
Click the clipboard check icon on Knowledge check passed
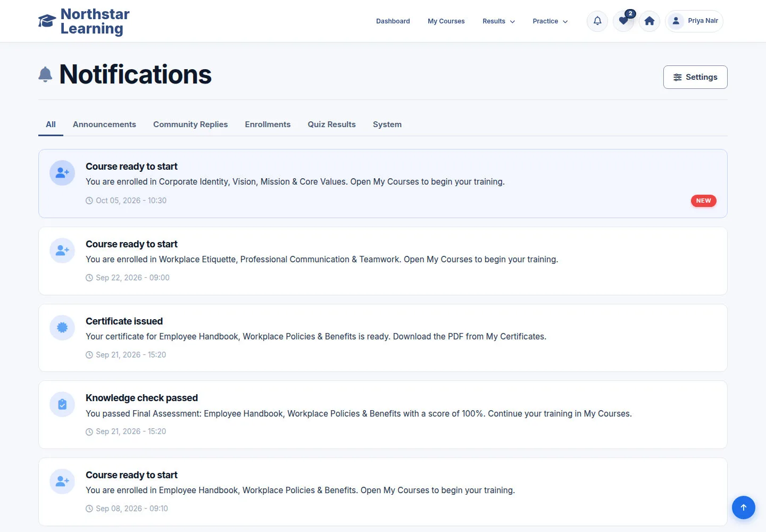(x=62, y=404)
